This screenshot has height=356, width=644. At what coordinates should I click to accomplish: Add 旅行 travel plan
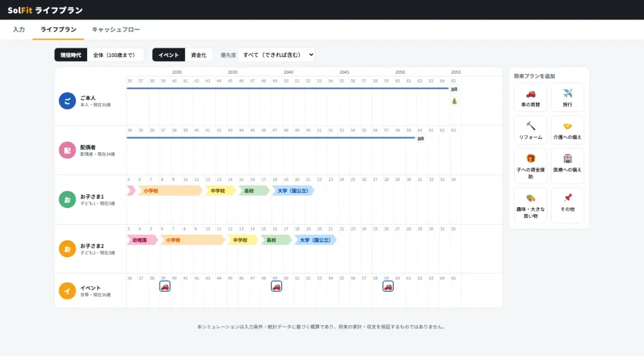568,97
